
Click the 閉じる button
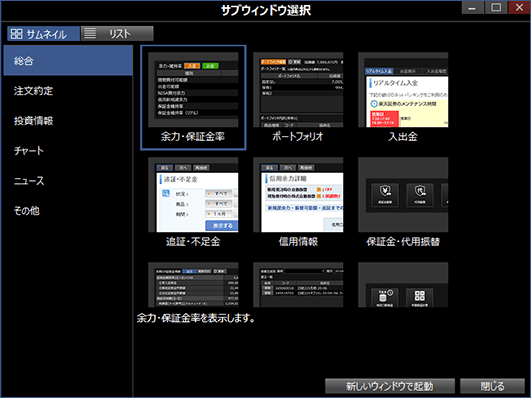[x=492, y=386]
